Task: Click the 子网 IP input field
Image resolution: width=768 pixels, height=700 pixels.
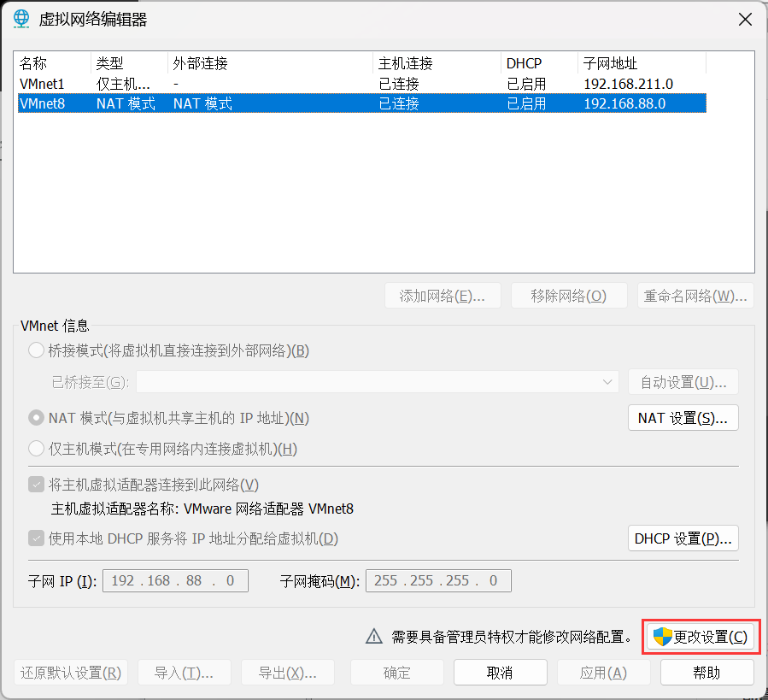Action: 175,580
